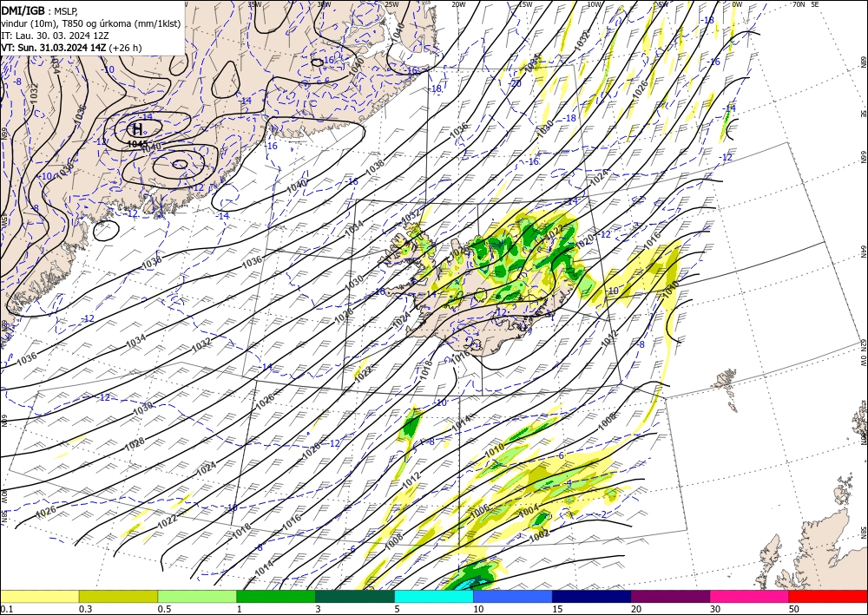Click the 35W longitude label

pyautogui.click(x=254, y=4)
